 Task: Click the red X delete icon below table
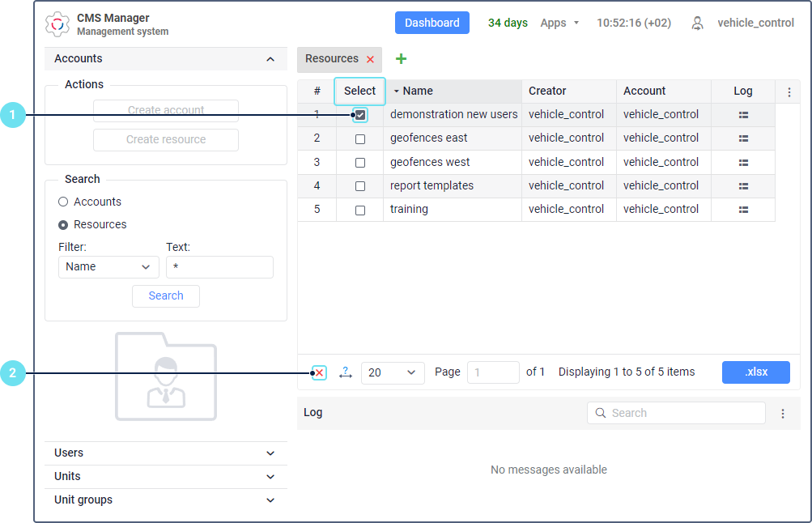pos(320,372)
